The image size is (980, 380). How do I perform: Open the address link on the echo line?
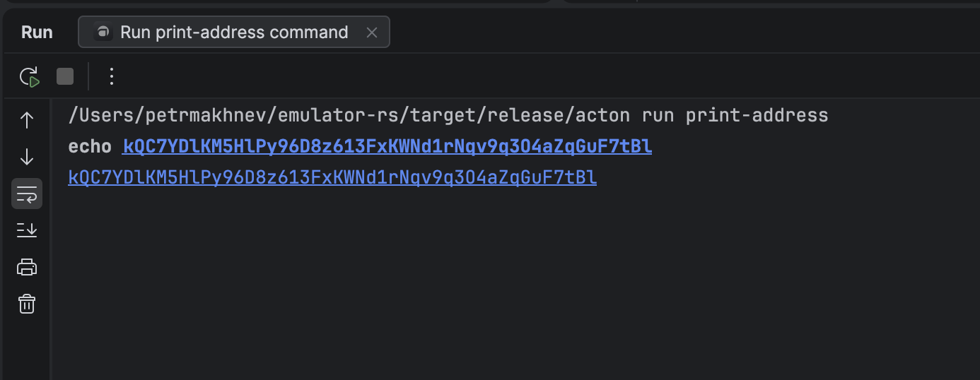(387, 147)
